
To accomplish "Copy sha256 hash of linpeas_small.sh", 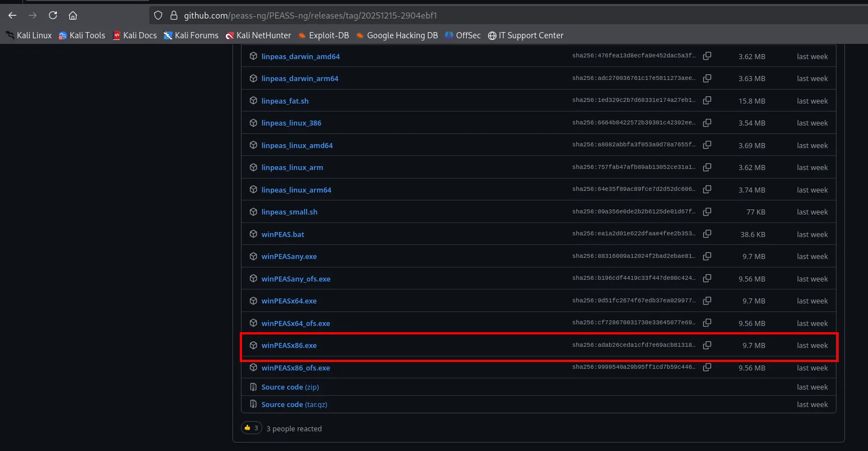I will (707, 211).
